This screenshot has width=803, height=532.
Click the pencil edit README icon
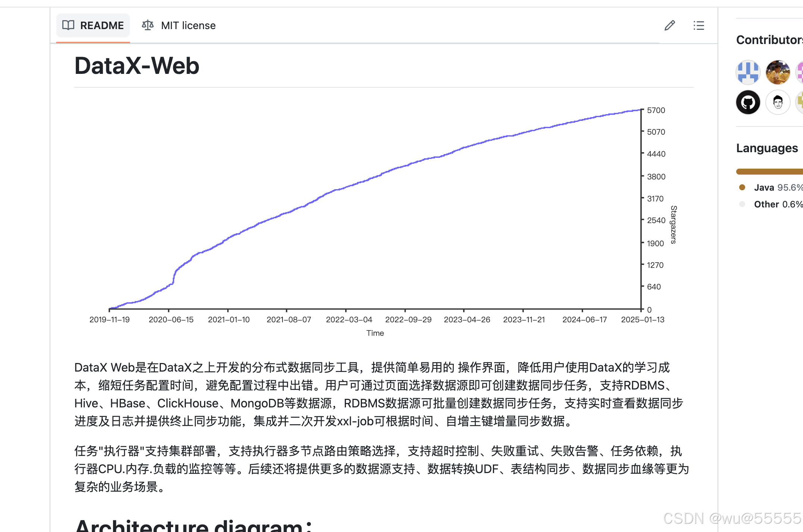click(x=670, y=25)
